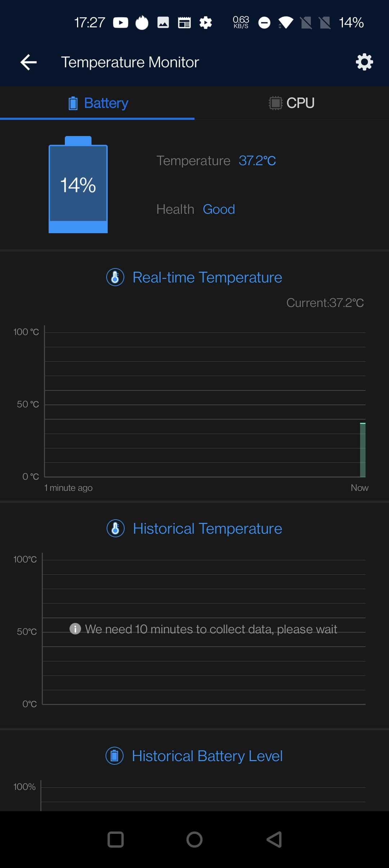389x868 pixels.
Task: Tap the large 14% battery graphic
Action: tap(78, 185)
